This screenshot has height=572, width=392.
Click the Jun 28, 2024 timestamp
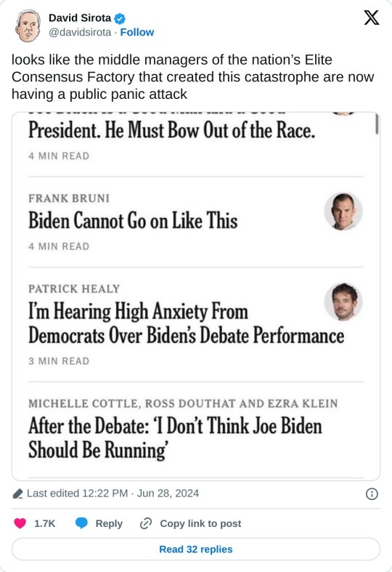click(x=168, y=494)
